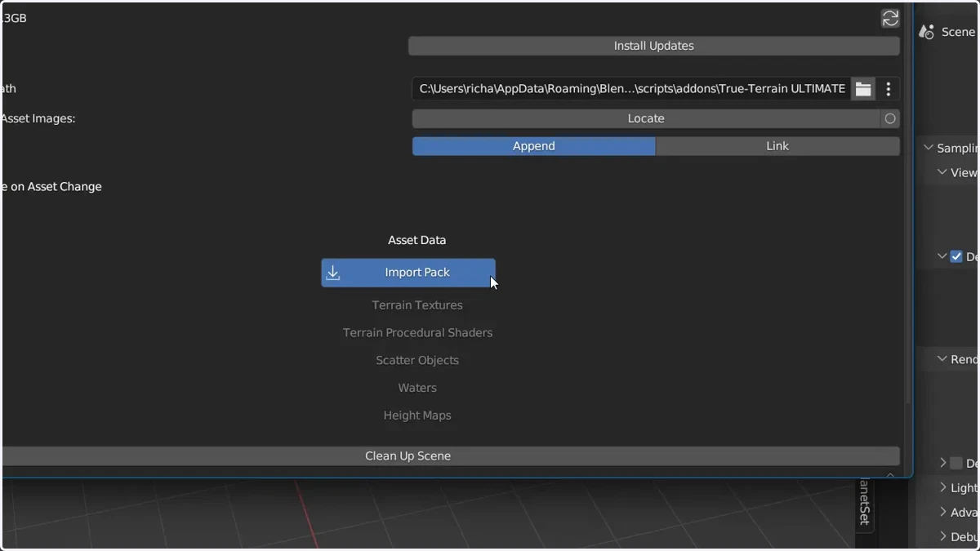Open folder browser for addon path
The width and height of the screenshot is (980, 551).
point(863,89)
